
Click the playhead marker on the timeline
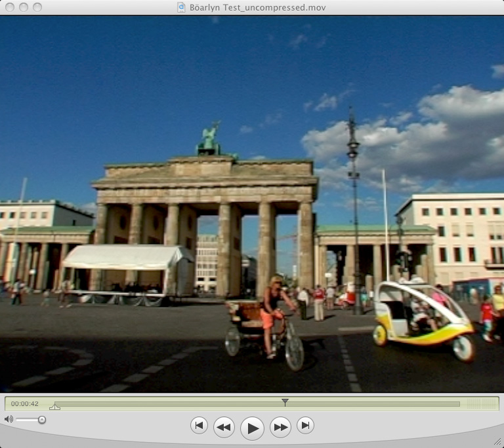(285, 402)
